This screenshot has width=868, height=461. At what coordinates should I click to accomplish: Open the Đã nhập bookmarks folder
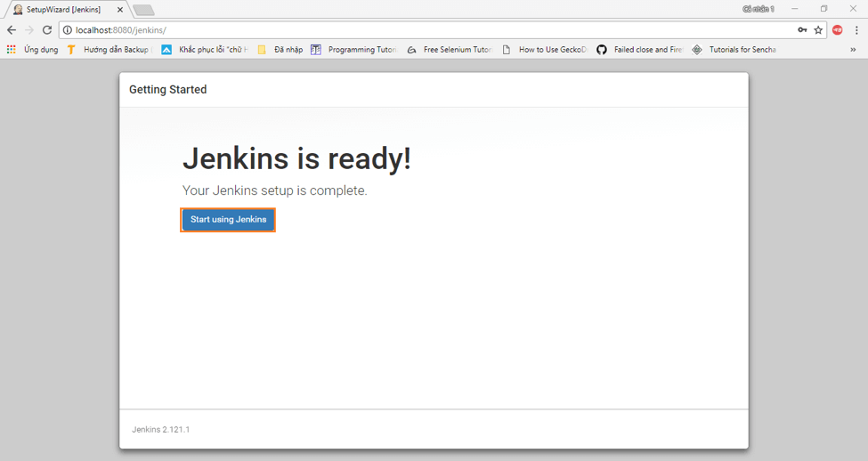pyautogui.click(x=280, y=49)
